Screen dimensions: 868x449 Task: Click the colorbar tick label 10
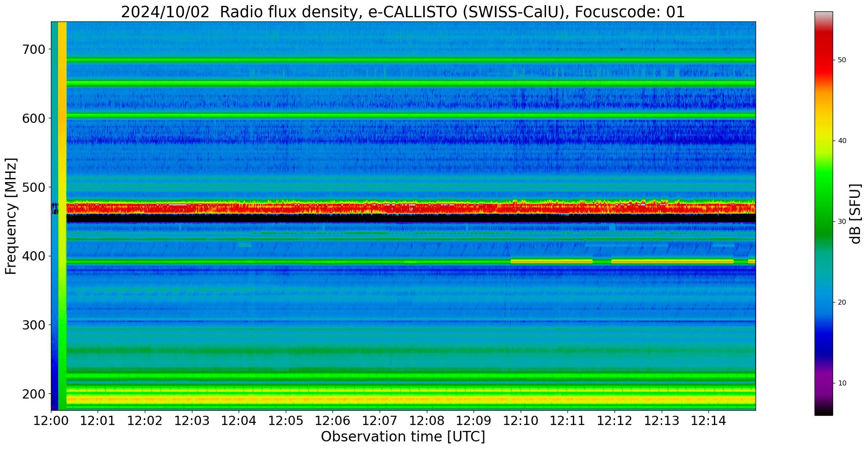pos(842,383)
